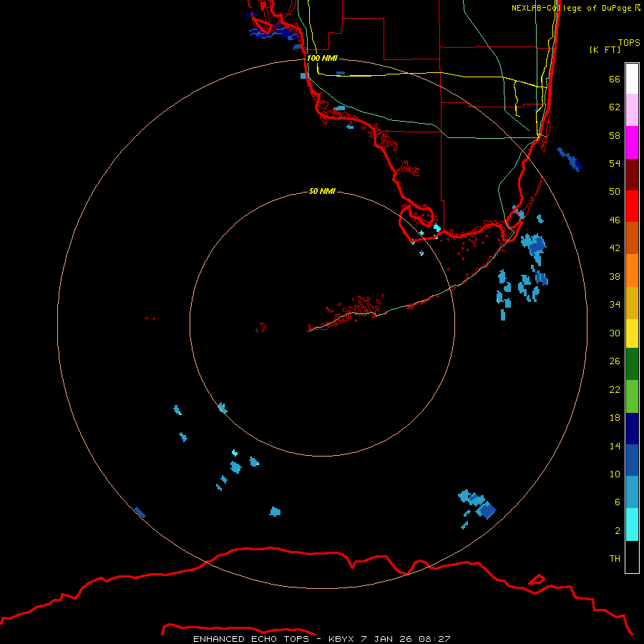Click the white swatch in the tops legend
Screen dimensions: 644x644
[632, 79]
